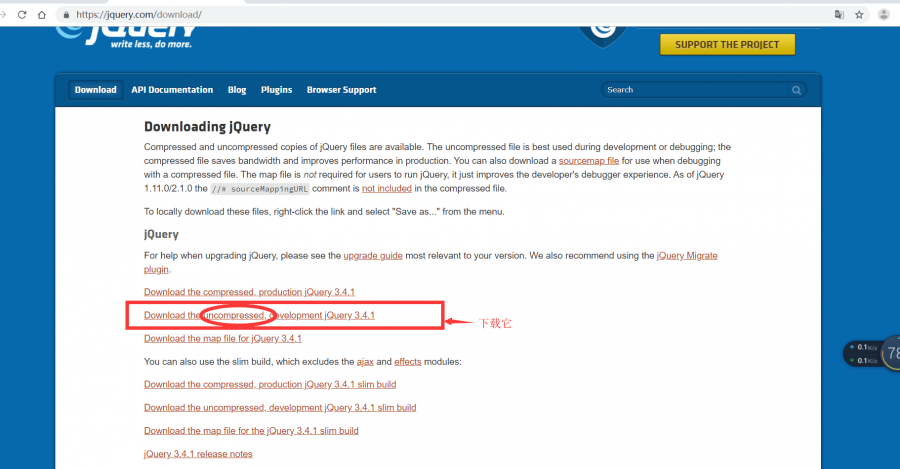The image size is (900, 469).
Task: Click the 'write less, do more.' tagline
Action: coord(151,44)
